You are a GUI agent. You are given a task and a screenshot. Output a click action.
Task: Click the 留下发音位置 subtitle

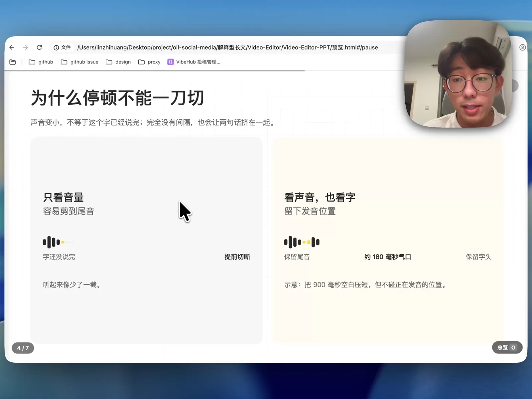[310, 211]
